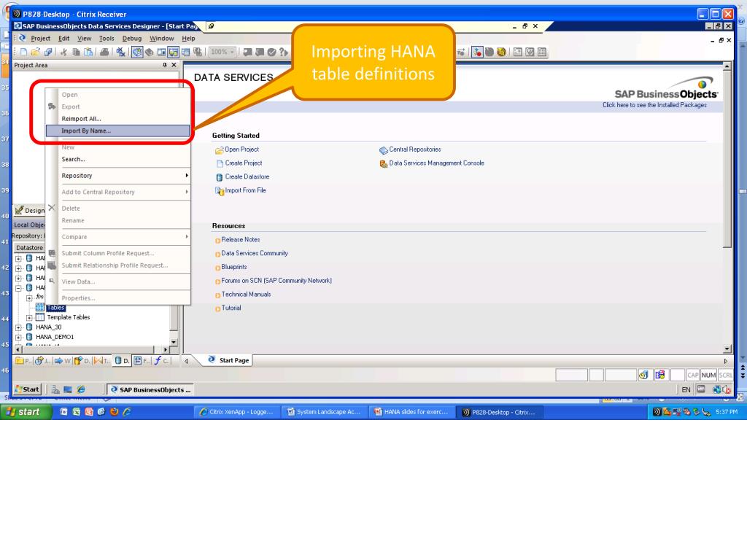The image size is (747, 560).
Task: Click the Open folder toolbar icon
Action: [x=35, y=52]
